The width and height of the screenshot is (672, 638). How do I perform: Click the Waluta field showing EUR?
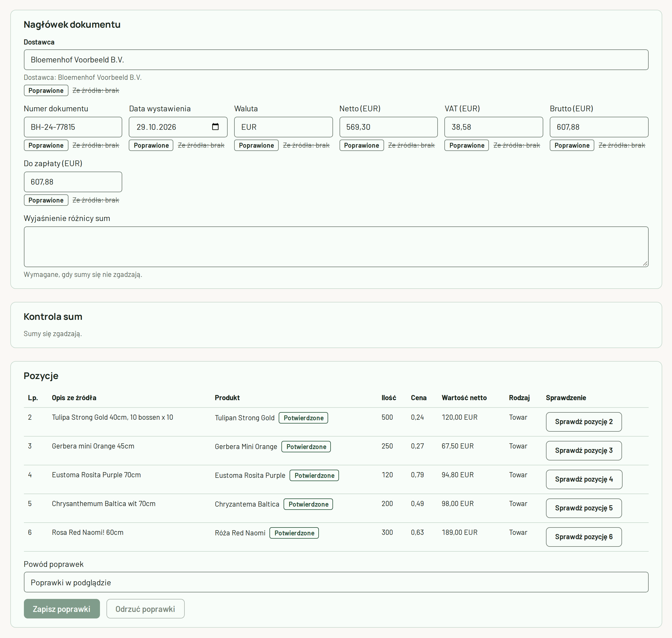click(283, 127)
